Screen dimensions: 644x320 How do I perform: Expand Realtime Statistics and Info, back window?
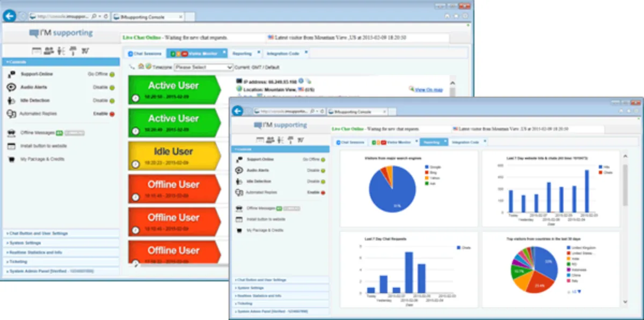click(61, 252)
